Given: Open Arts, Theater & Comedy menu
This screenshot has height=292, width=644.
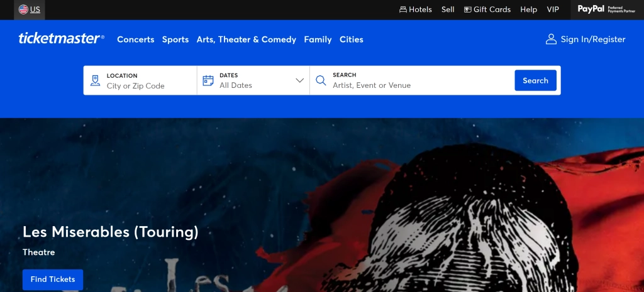Looking at the screenshot, I should click(246, 40).
